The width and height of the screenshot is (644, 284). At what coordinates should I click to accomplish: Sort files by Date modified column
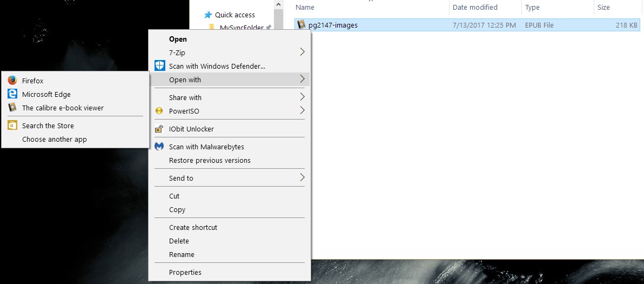tap(475, 8)
